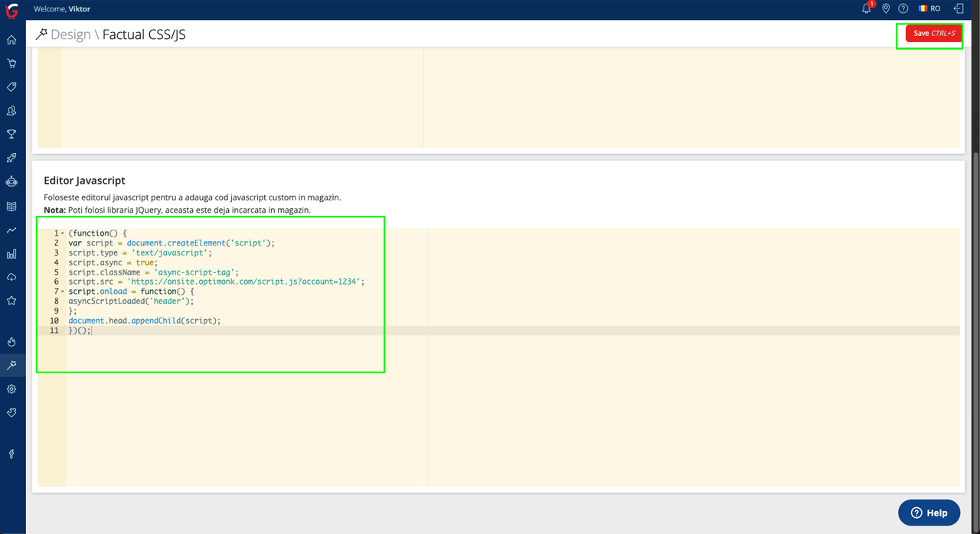Open the Help chat button
980x534 pixels.
[929, 513]
